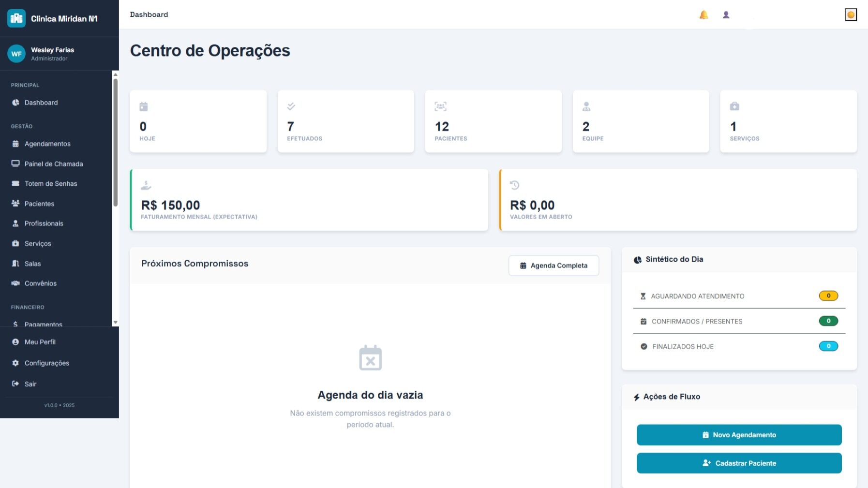
Task: Open the user account icon in header
Action: (726, 15)
